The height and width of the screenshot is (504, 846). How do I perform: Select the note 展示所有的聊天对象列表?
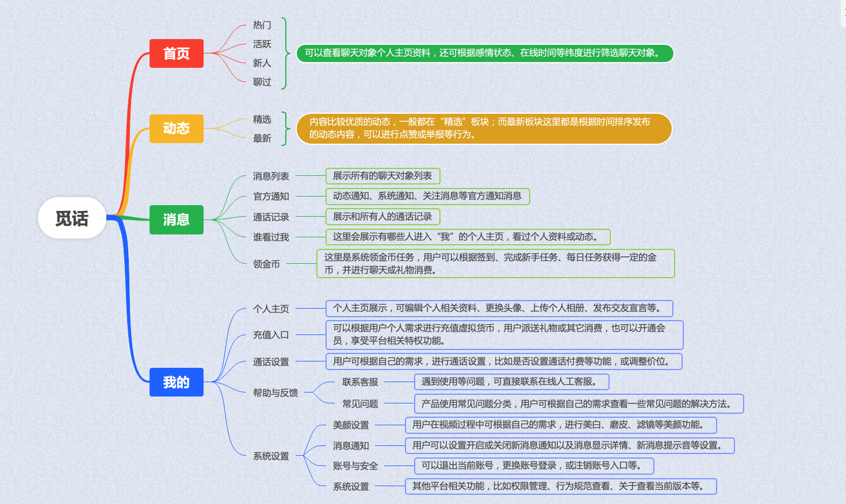click(x=382, y=176)
